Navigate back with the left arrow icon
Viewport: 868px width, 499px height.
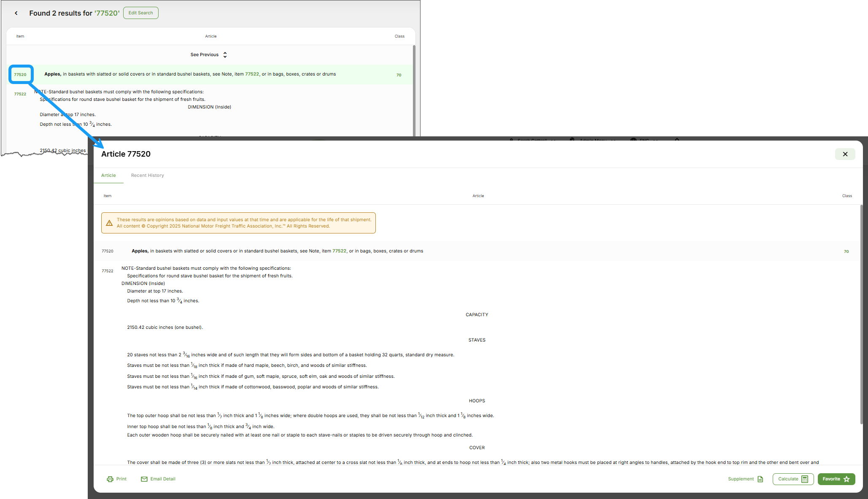coord(16,13)
